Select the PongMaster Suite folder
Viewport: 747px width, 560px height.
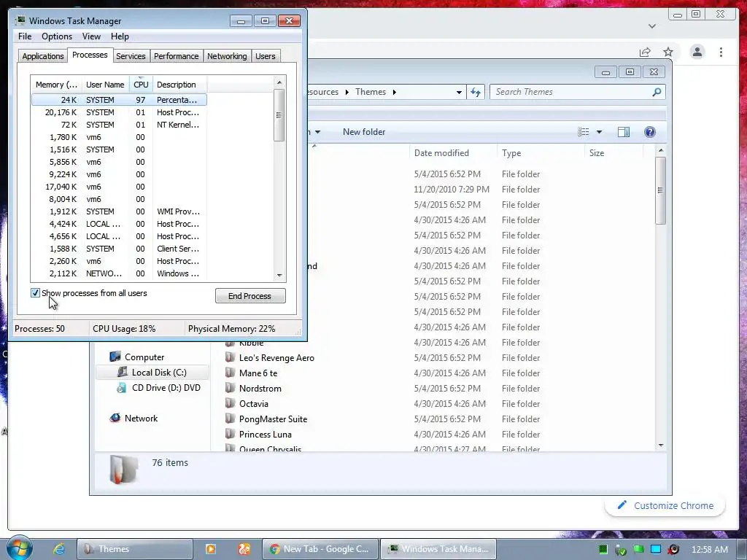click(273, 419)
